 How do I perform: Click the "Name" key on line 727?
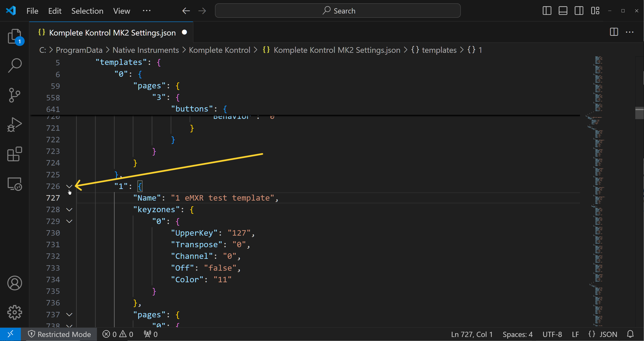147,198
